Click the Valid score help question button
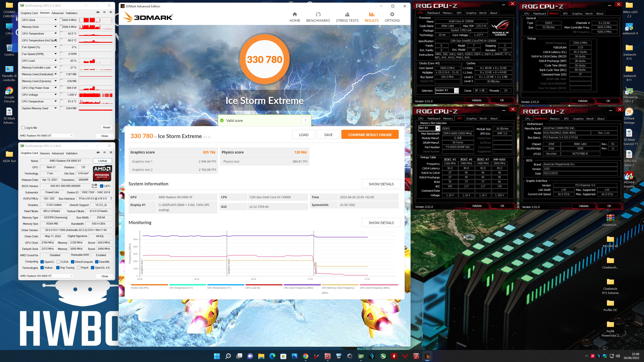 pos(305,120)
